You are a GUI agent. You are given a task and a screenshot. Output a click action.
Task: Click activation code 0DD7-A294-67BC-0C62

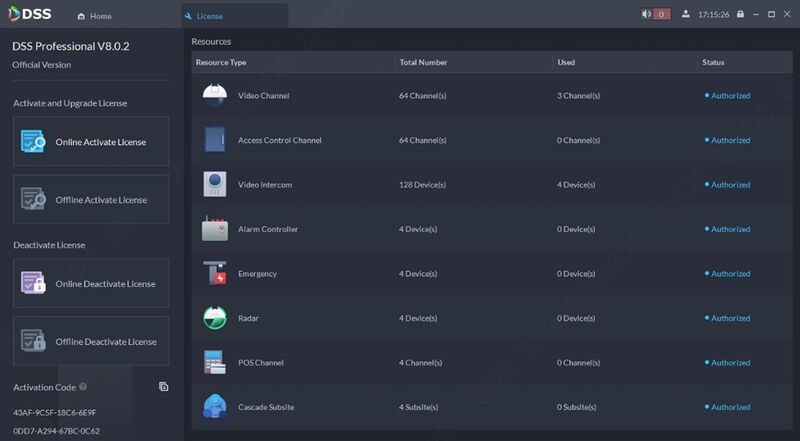point(57,431)
